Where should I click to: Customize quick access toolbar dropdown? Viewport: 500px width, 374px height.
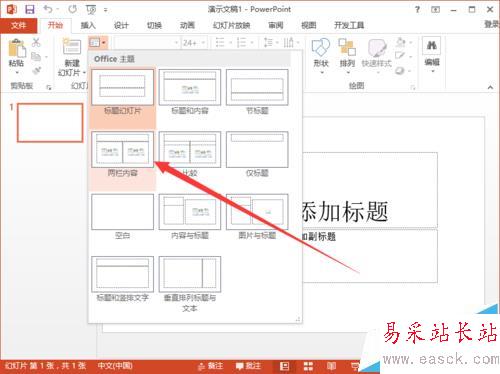point(105,10)
